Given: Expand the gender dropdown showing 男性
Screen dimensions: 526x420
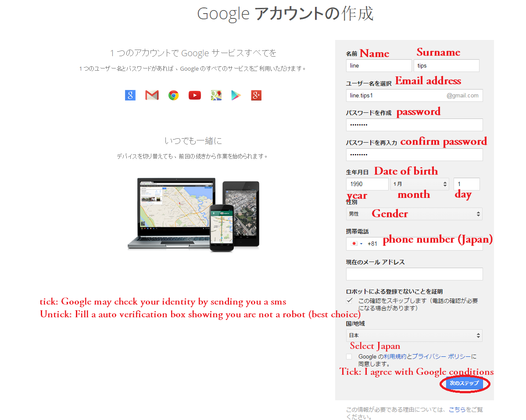Looking at the screenshot, I should (414, 214).
